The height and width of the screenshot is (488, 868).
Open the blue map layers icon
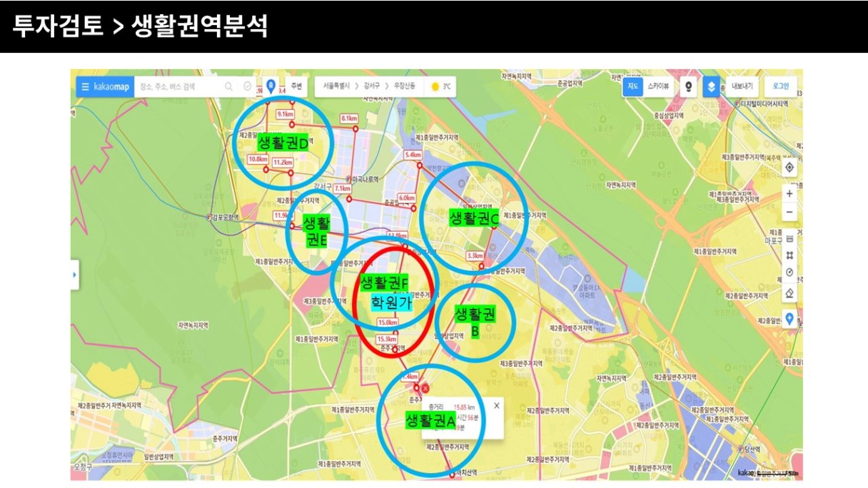pos(710,86)
